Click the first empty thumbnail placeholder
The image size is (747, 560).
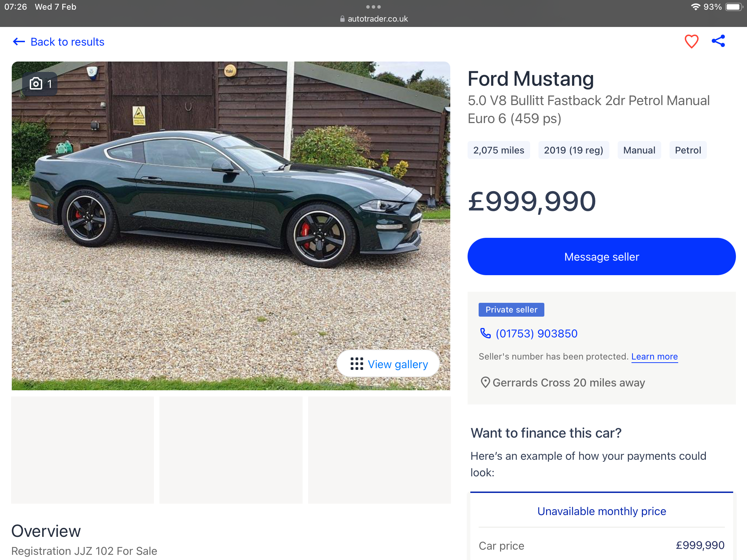point(82,450)
